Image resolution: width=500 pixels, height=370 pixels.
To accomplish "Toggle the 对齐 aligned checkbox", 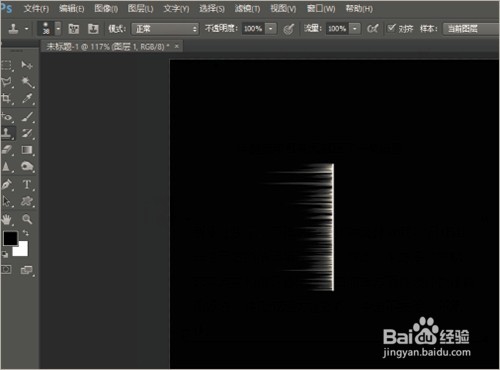I will point(391,28).
